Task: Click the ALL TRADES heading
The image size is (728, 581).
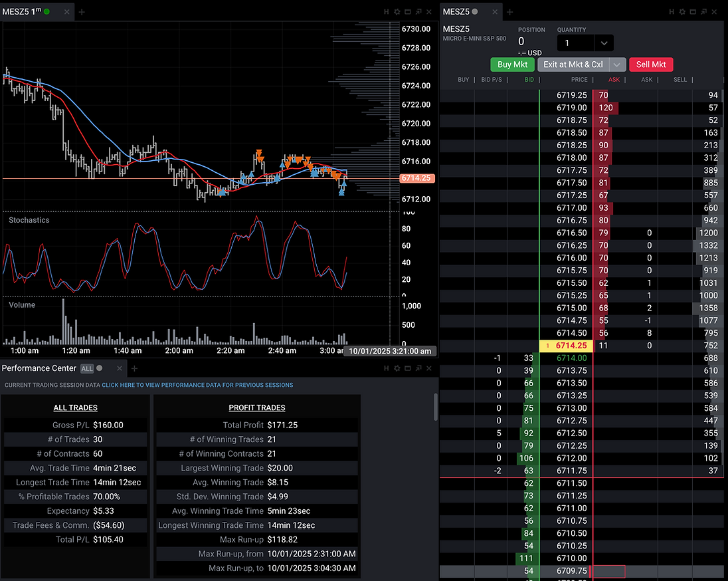Action: click(75, 407)
